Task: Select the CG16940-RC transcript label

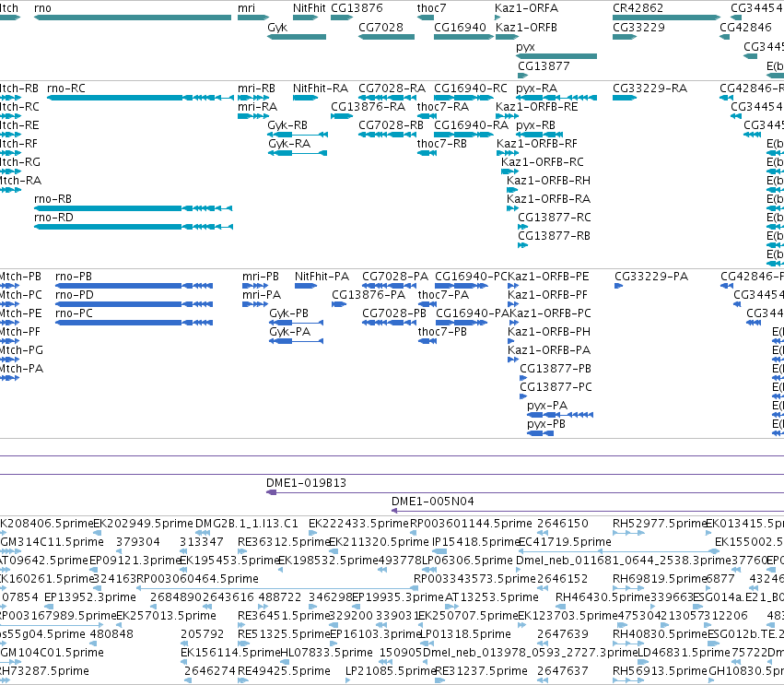Action: click(471, 89)
